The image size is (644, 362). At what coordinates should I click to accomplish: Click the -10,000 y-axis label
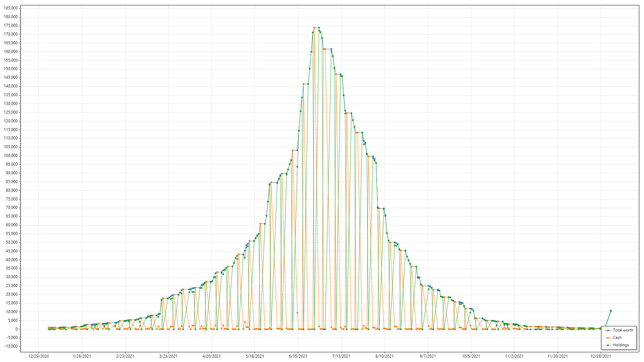(x=11, y=346)
